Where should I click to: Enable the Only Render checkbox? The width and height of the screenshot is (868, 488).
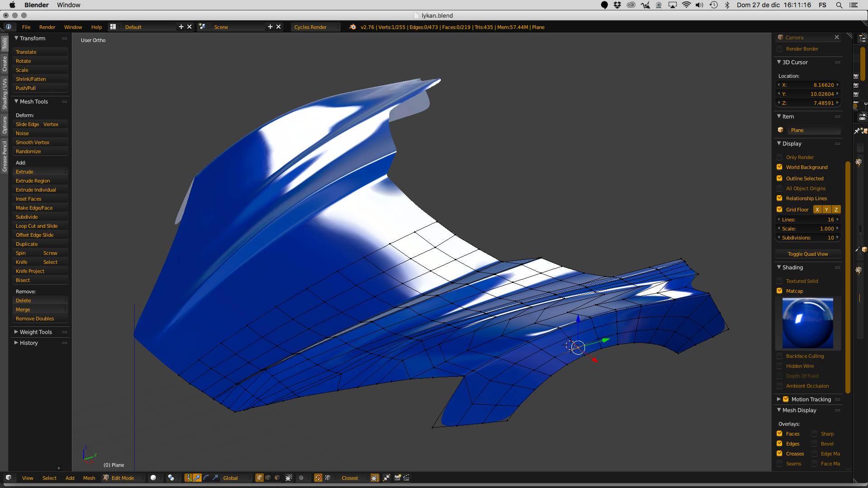point(779,157)
